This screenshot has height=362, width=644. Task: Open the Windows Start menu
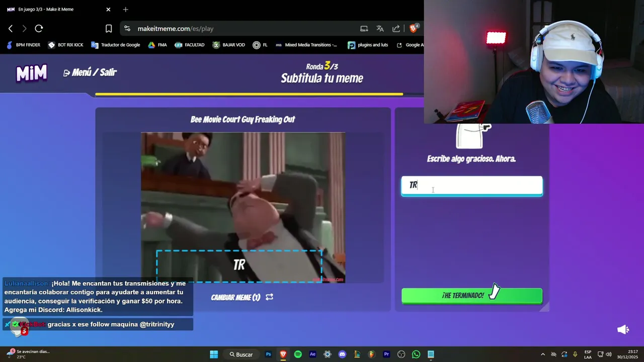tap(214, 354)
